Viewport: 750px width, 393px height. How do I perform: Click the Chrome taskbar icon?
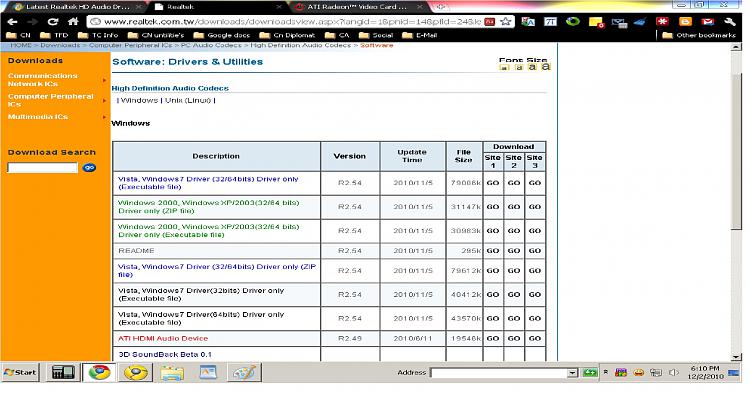[x=99, y=372]
